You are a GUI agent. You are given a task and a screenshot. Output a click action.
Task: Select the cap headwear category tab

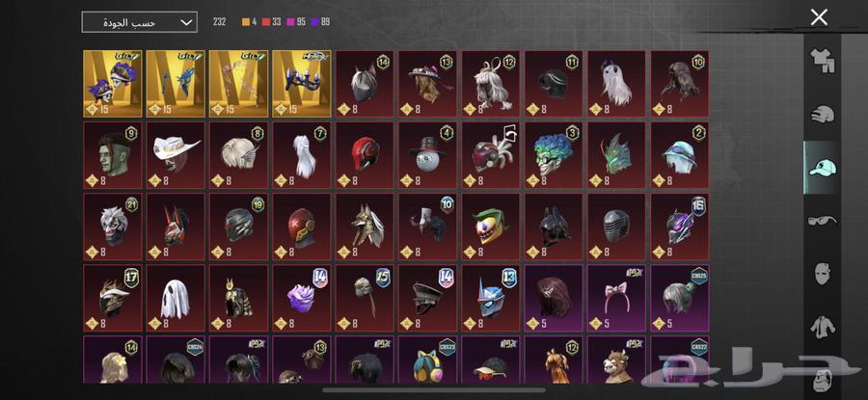pyautogui.click(x=822, y=167)
